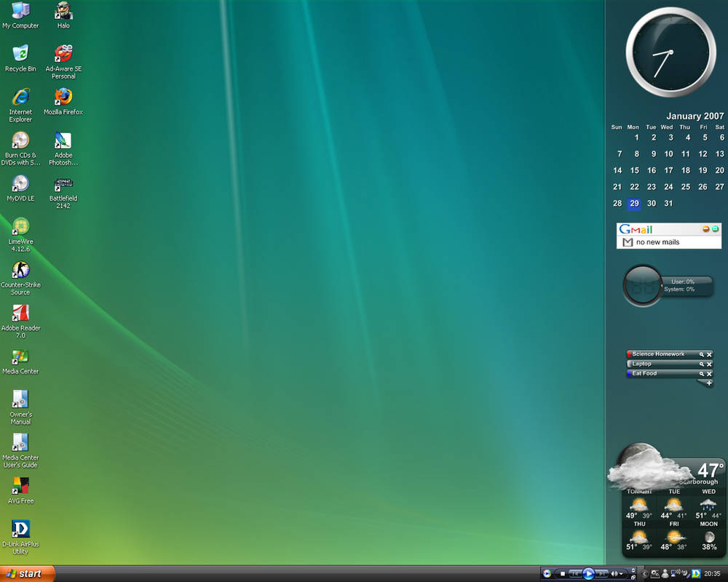Delete the Science Homework note

709,354
